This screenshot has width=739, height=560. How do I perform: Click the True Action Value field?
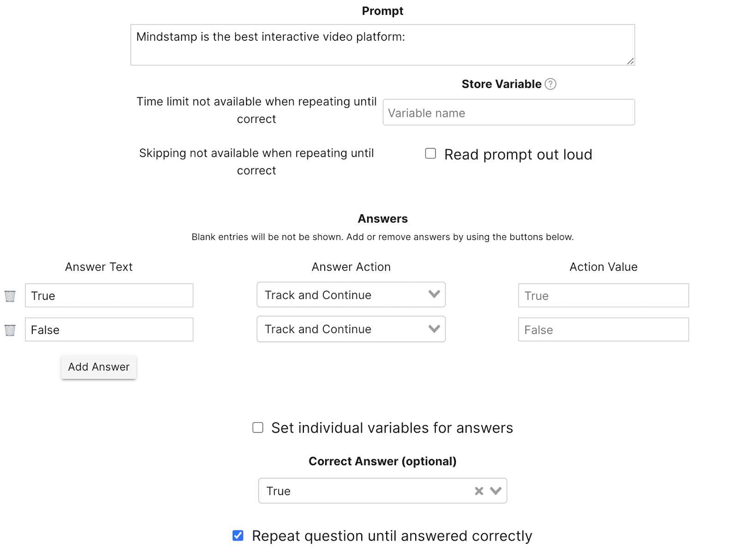point(603,295)
